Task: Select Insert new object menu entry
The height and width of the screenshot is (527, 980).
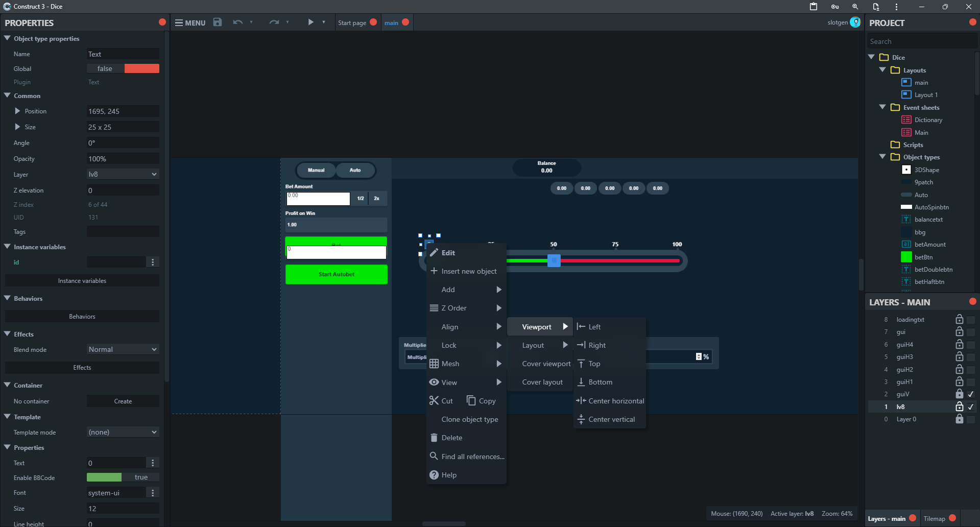Action: coord(466,271)
